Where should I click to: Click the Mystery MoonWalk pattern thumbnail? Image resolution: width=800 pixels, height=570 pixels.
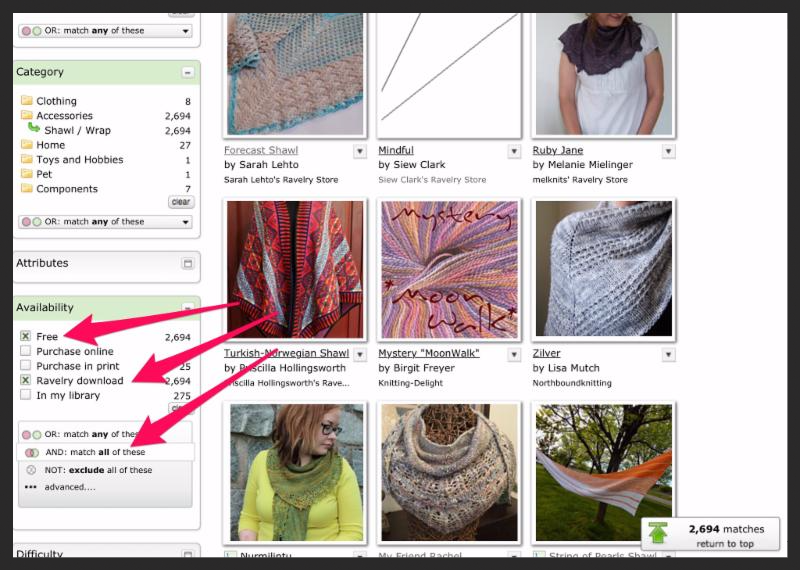click(450, 269)
